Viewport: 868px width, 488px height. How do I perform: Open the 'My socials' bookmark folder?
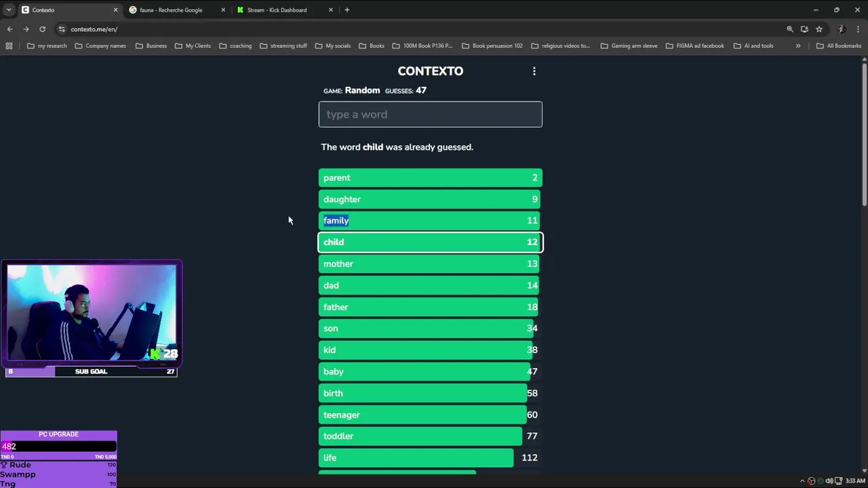click(x=332, y=46)
